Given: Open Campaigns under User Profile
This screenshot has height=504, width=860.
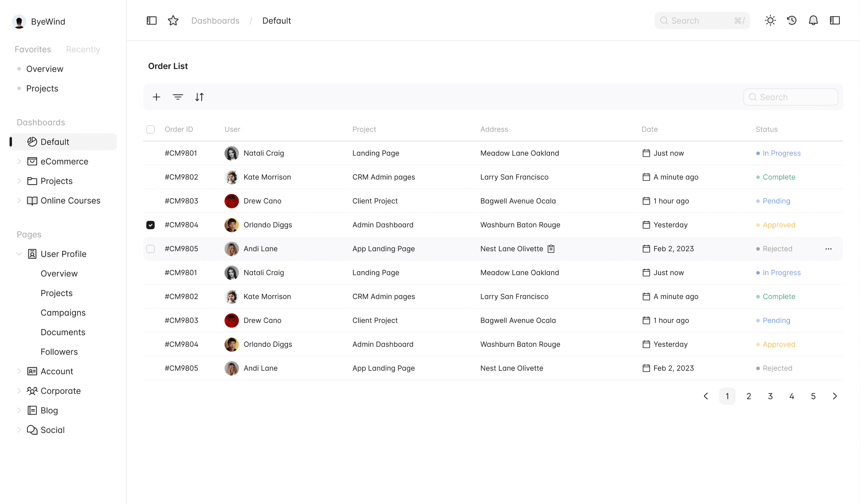Looking at the screenshot, I should tap(63, 313).
